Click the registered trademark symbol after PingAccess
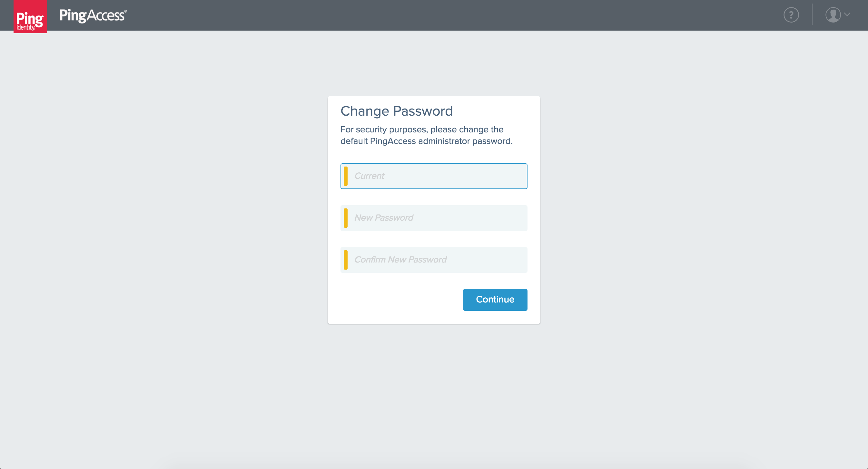 pos(126,11)
